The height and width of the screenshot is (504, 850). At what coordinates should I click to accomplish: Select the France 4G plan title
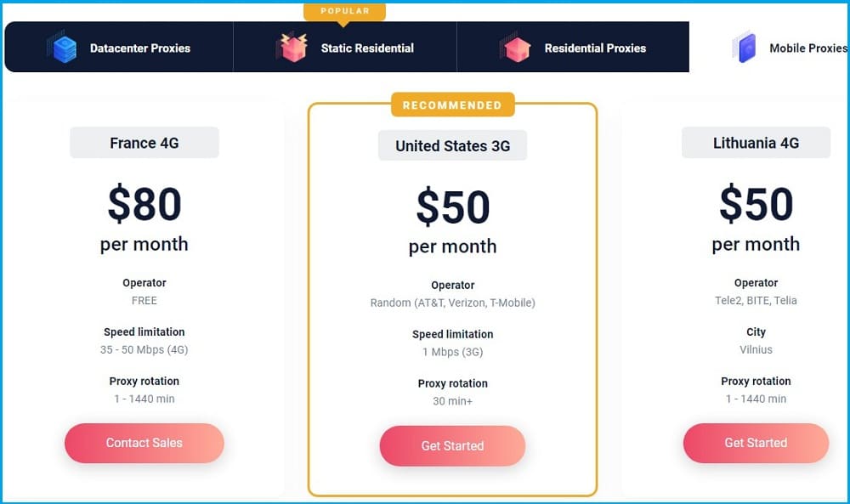click(x=144, y=143)
